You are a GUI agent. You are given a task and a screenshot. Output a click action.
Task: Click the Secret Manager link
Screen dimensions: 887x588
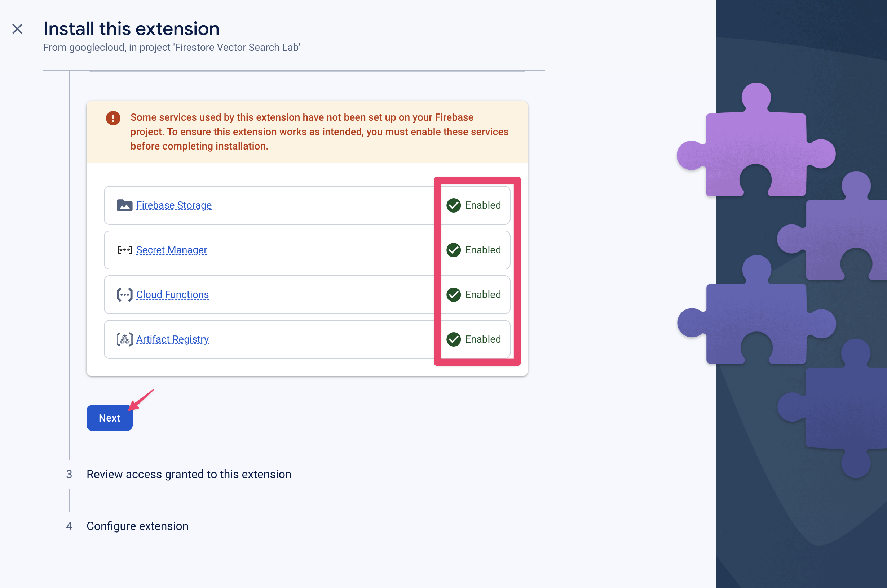pos(171,250)
